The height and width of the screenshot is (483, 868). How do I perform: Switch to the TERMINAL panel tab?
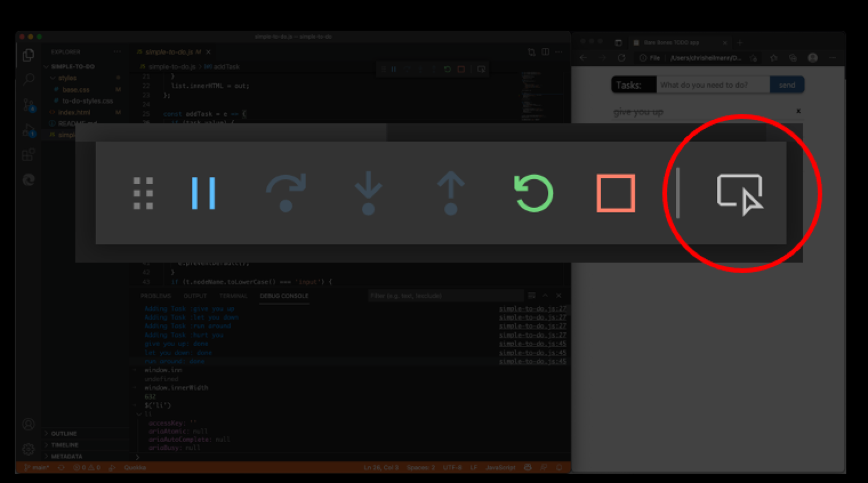tap(233, 296)
